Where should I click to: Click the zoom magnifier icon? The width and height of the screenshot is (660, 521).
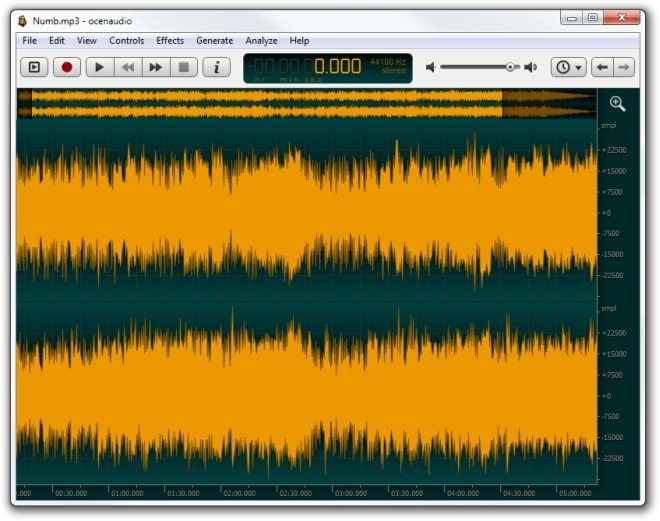tap(617, 104)
